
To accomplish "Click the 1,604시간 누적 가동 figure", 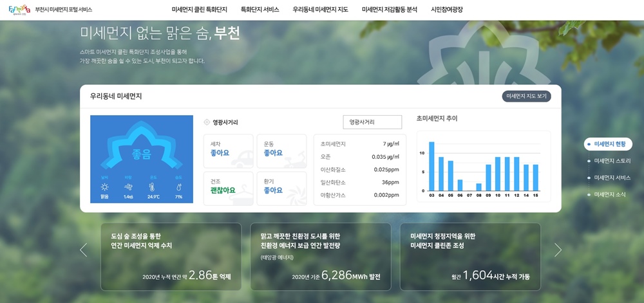I will pos(496,275).
